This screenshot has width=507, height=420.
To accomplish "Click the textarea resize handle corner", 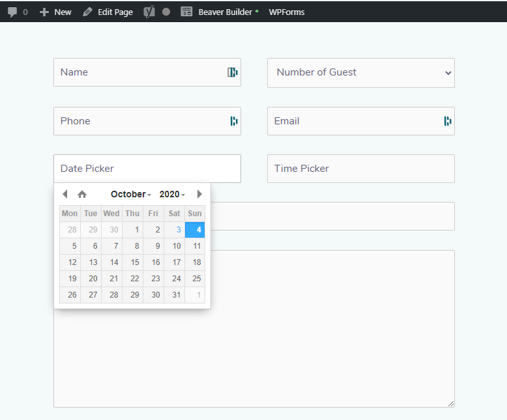I will tap(451, 404).
